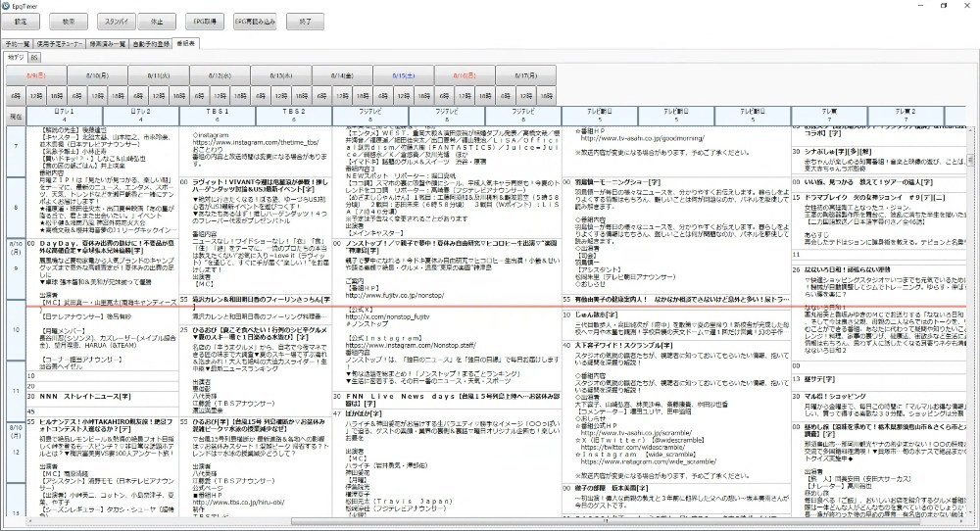Image resolution: width=980 pixels, height=531 pixels.
Task: Select the TBS2 channel header
Action: click(294, 116)
